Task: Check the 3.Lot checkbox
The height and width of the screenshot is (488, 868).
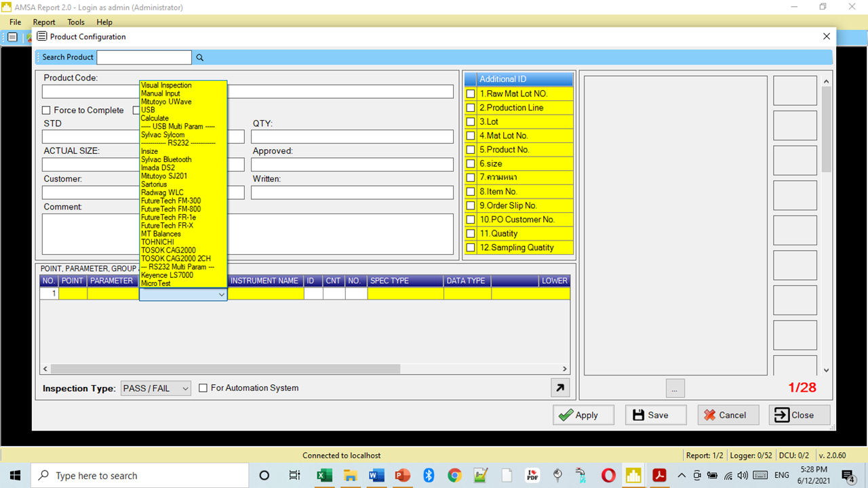Action: tap(471, 121)
